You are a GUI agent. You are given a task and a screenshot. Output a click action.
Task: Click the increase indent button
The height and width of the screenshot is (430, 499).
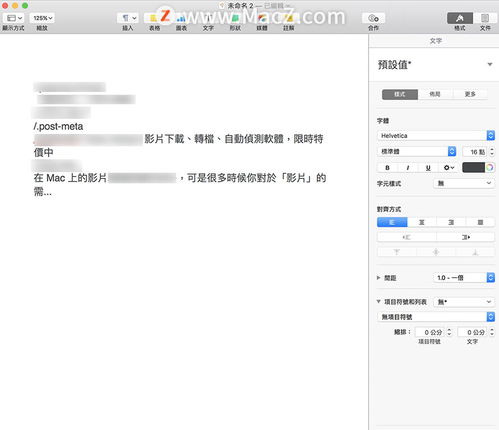pyautogui.click(x=465, y=237)
